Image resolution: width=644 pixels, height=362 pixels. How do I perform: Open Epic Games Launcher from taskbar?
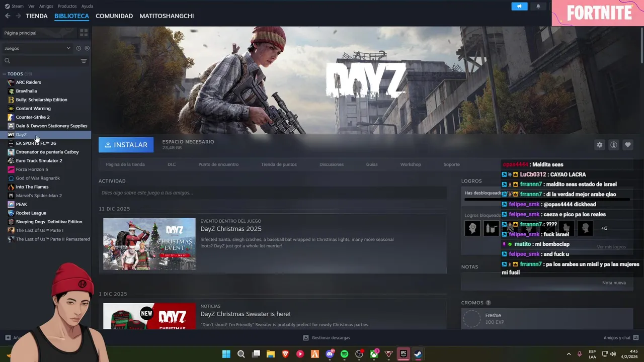(x=404, y=354)
